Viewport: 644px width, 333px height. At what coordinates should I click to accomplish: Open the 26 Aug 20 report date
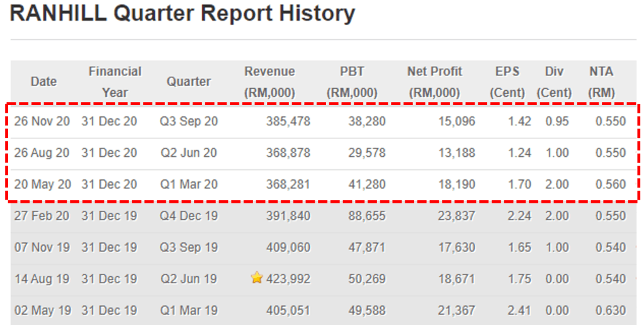[x=43, y=153]
